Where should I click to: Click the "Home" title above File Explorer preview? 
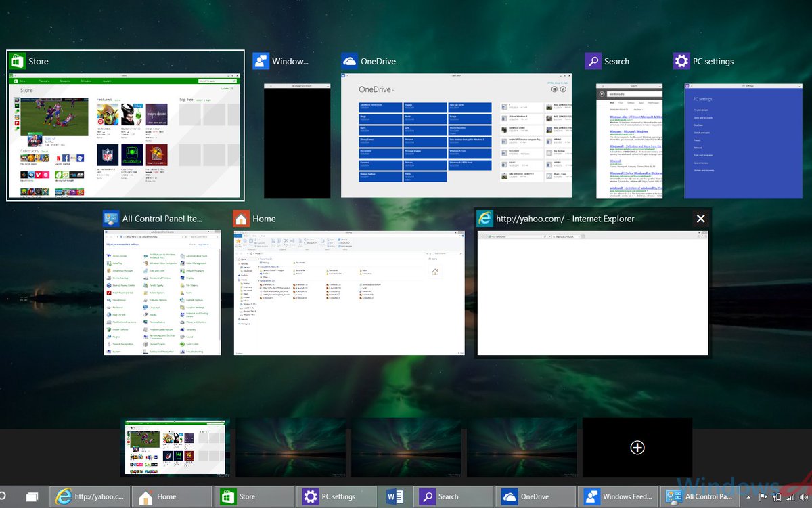tap(264, 219)
